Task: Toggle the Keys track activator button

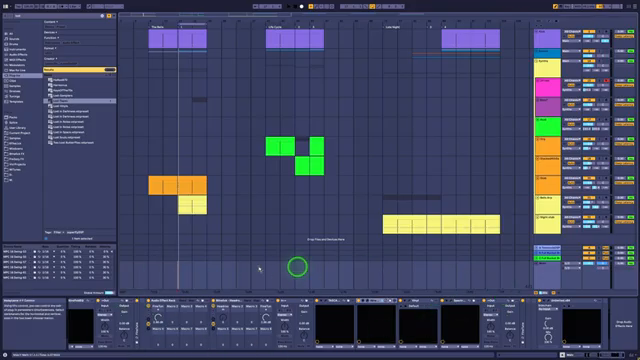Action: click(589, 31)
